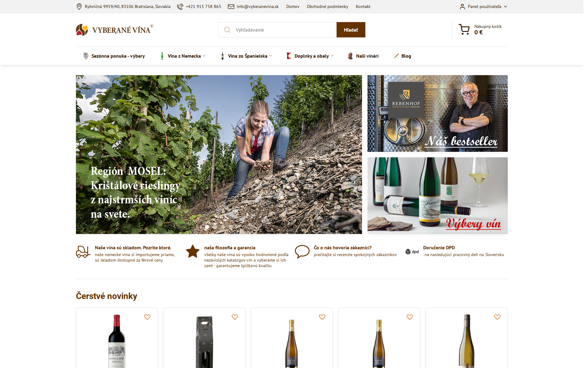Click the speech bubble reviews icon
The image size is (588, 368).
pyautogui.click(x=302, y=251)
